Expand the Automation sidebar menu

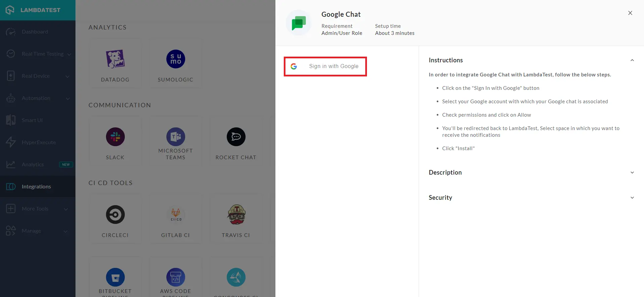[36, 98]
